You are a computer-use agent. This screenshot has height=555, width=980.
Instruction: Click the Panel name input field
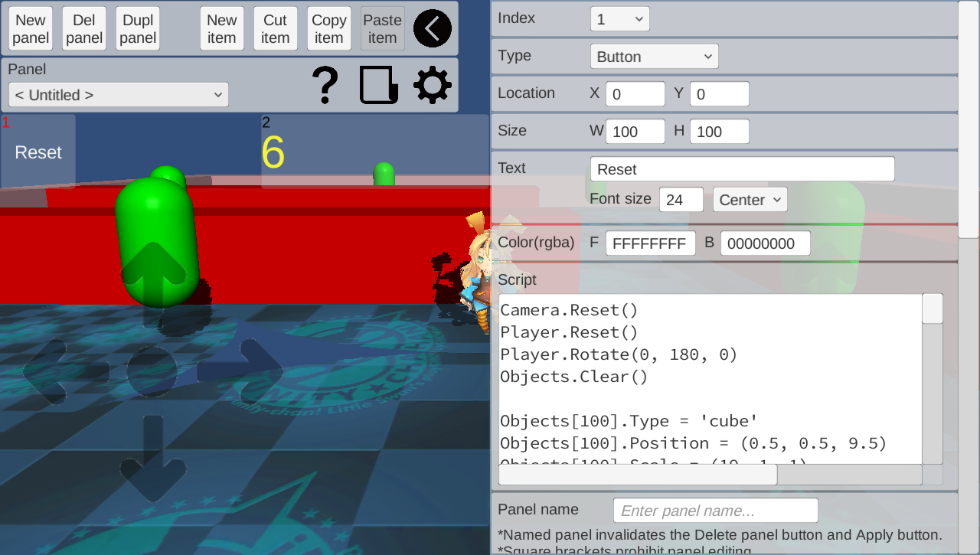(716, 511)
